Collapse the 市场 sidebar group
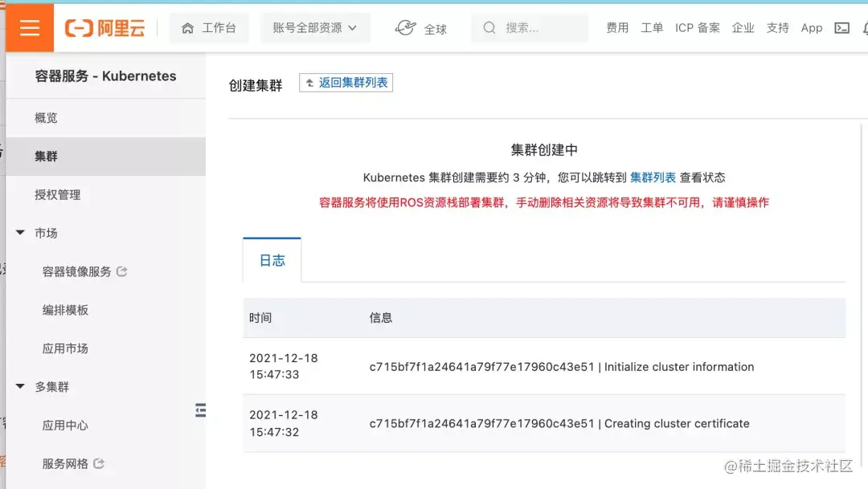Screen dimensions: 868x489 (20, 233)
